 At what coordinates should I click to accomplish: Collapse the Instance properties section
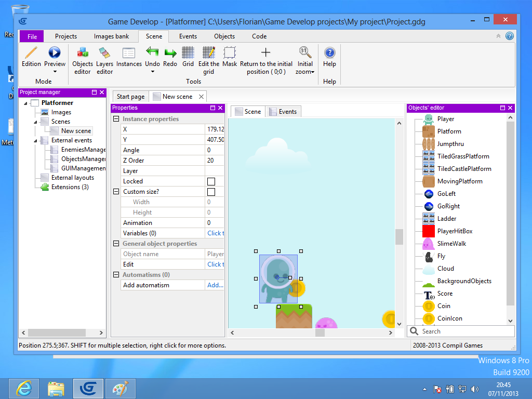coord(116,119)
